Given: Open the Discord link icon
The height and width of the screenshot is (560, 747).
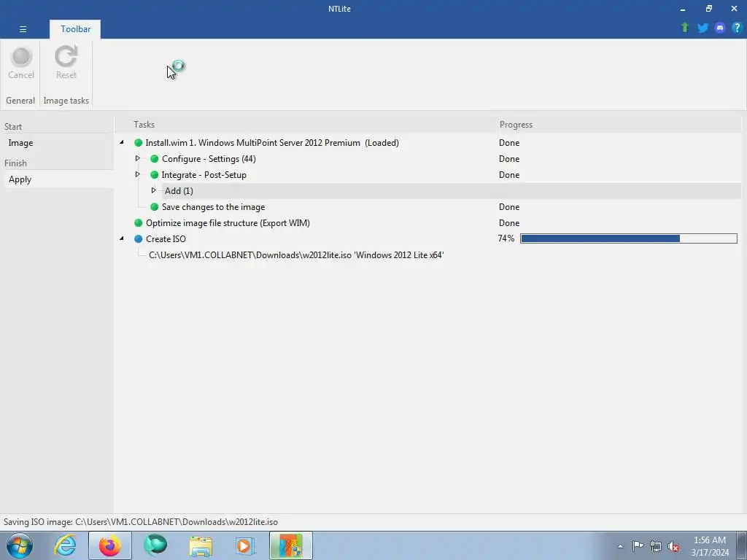Looking at the screenshot, I should pos(720,28).
